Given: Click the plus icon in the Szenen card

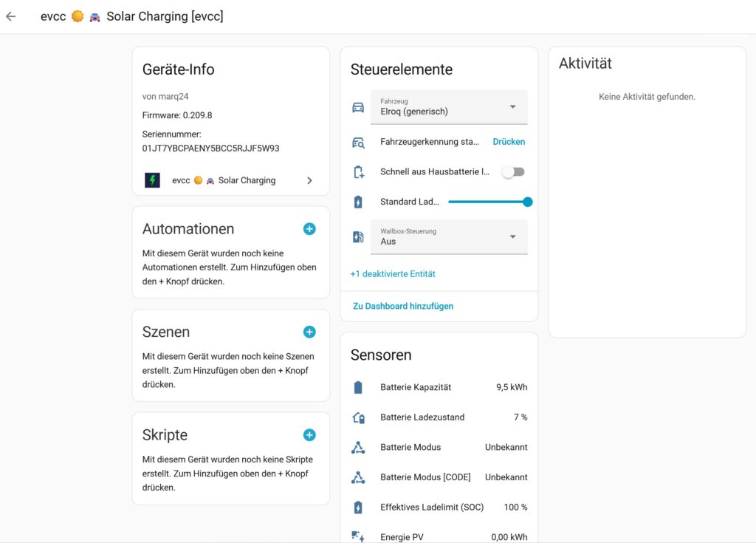Looking at the screenshot, I should coord(309,332).
